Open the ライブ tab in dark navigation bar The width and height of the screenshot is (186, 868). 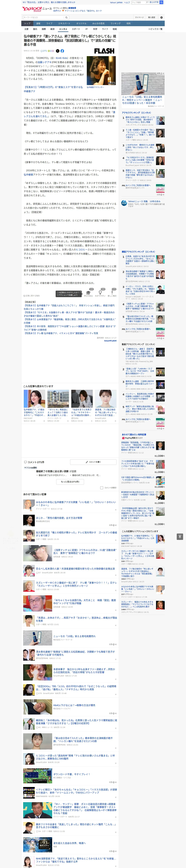click(49, 24)
